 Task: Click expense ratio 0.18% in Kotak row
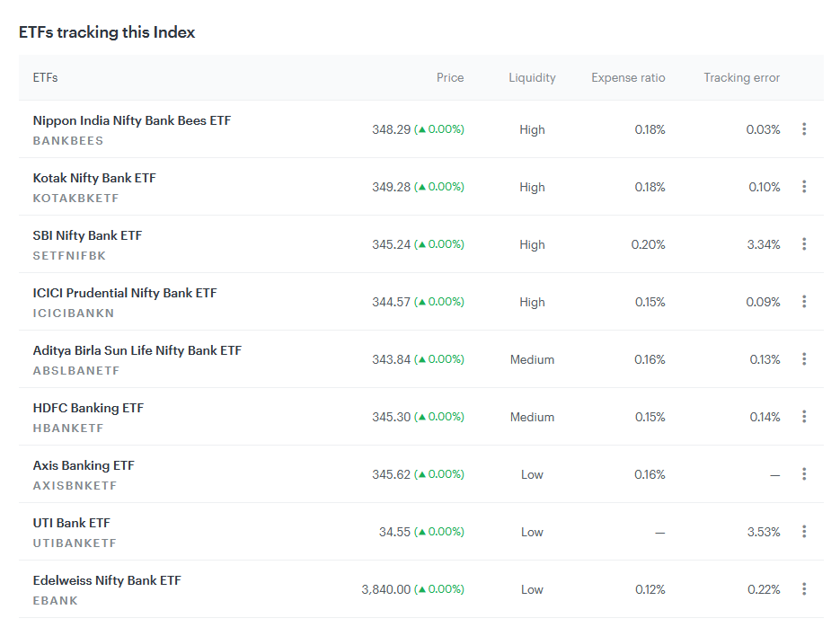(x=650, y=187)
